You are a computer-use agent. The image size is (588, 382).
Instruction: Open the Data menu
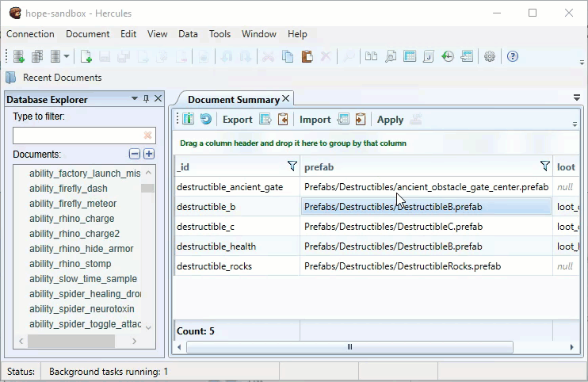[x=188, y=34]
